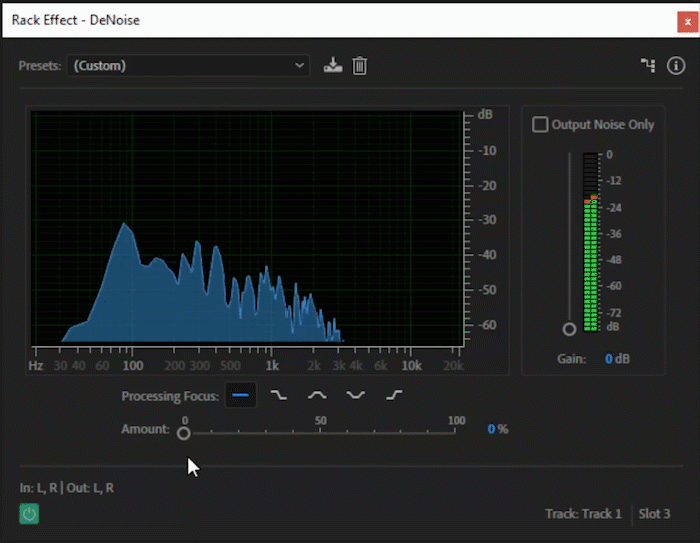The height and width of the screenshot is (543, 700).
Task: Delete the current preset
Action: (x=359, y=66)
